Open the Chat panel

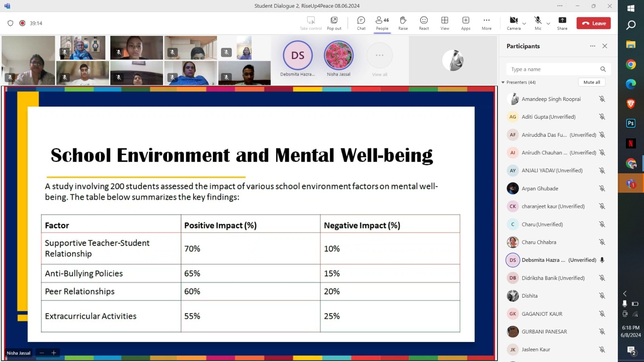click(x=361, y=23)
